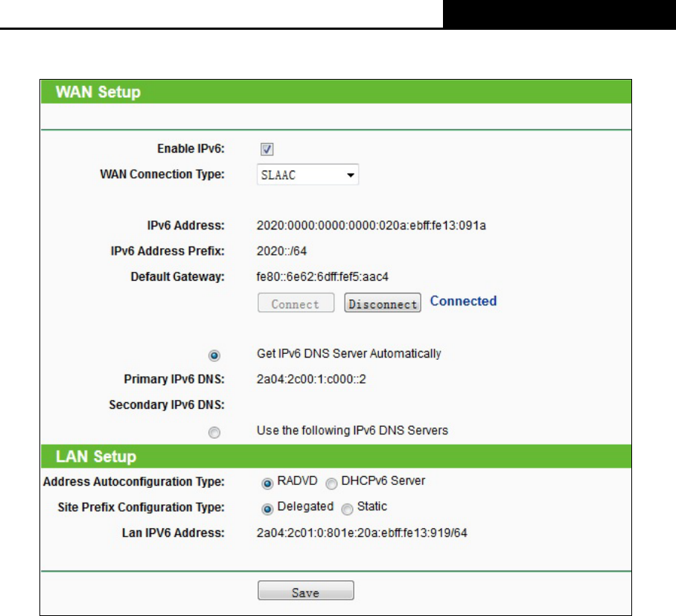The width and height of the screenshot is (676, 616).
Task: Select Delegated site prefix type
Action: point(267,509)
